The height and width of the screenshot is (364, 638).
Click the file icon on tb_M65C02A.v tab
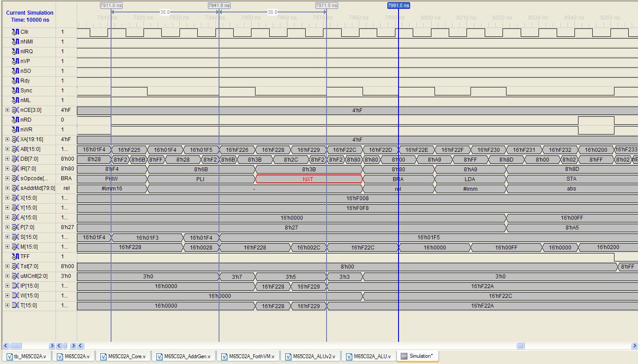point(10,356)
